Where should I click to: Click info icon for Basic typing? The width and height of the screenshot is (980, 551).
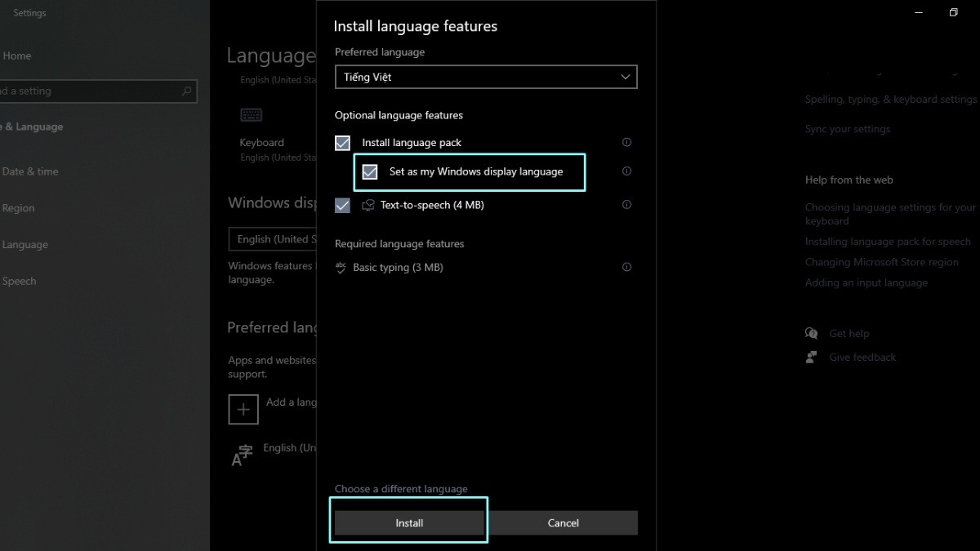point(627,267)
